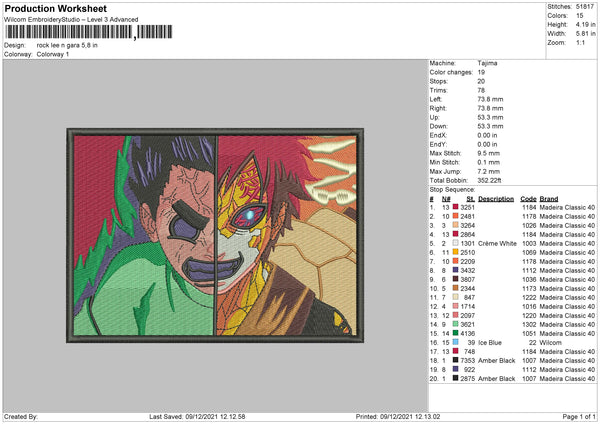The image size is (600, 424).
Task: Click the Wilcom brand entry in row 16
Action: click(x=551, y=342)
